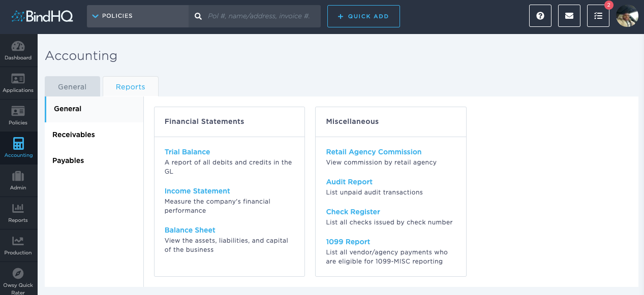
Task: Open Production in the sidebar
Action: pos(18,241)
